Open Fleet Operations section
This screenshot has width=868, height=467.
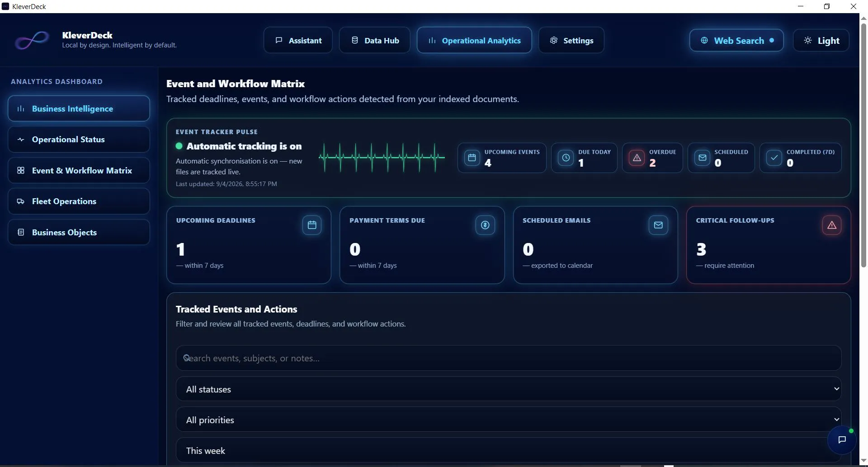pyautogui.click(x=79, y=201)
